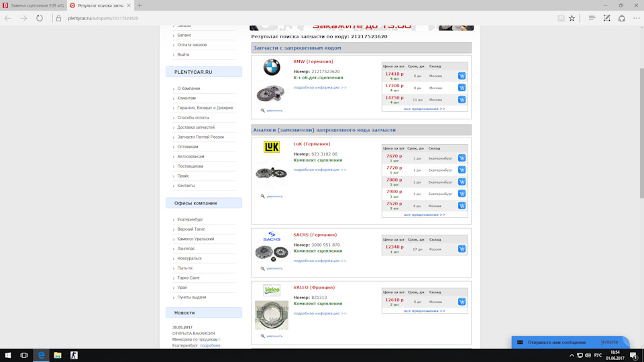Close the Результат поиска tab
Screen dimensions: 644x362
click(x=129, y=5)
